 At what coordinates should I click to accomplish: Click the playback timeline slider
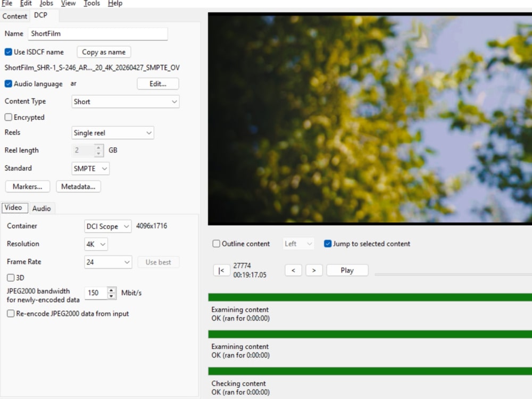453,274
